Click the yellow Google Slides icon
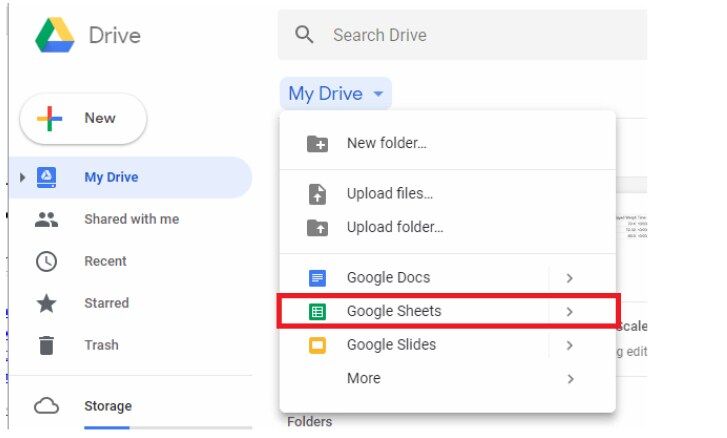The image size is (727, 438). (x=318, y=345)
